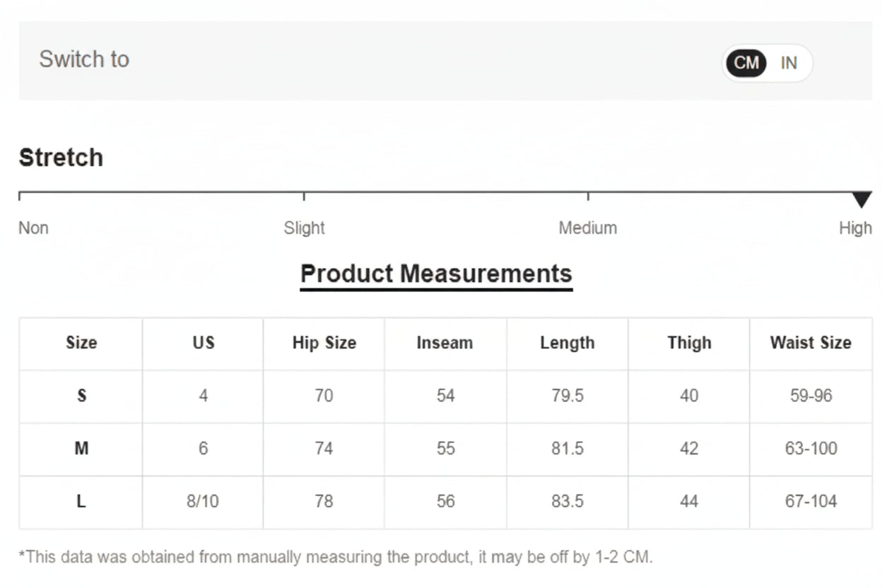Image resolution: width=882 pixels, height=588 pixels.
Task: Click the Non stretch label
Action: [33, 228]
